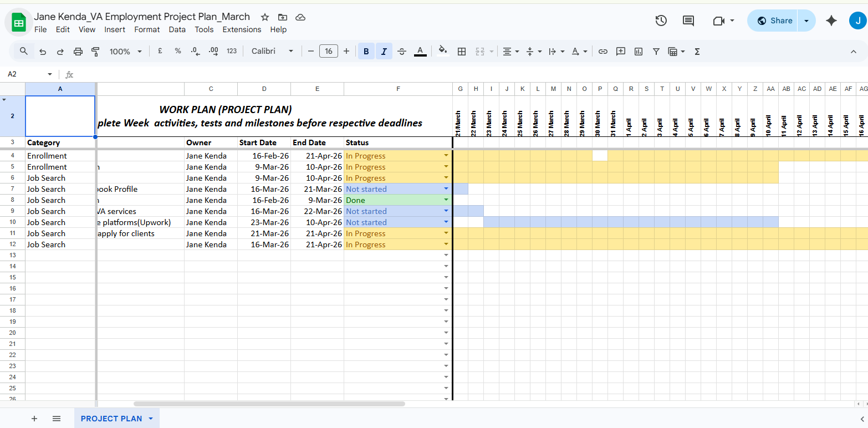
Task: Format as currency pound sign
Action: click(x=160, y=51)
